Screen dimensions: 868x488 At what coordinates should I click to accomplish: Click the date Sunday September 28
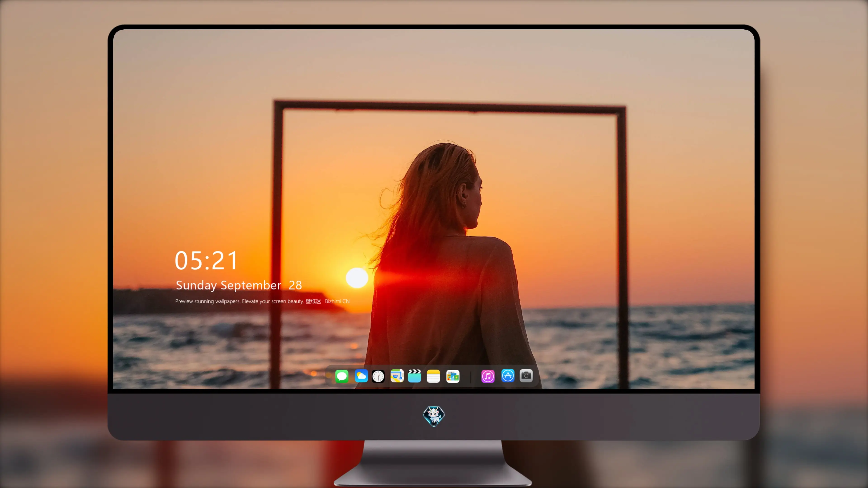click(238, 285)
